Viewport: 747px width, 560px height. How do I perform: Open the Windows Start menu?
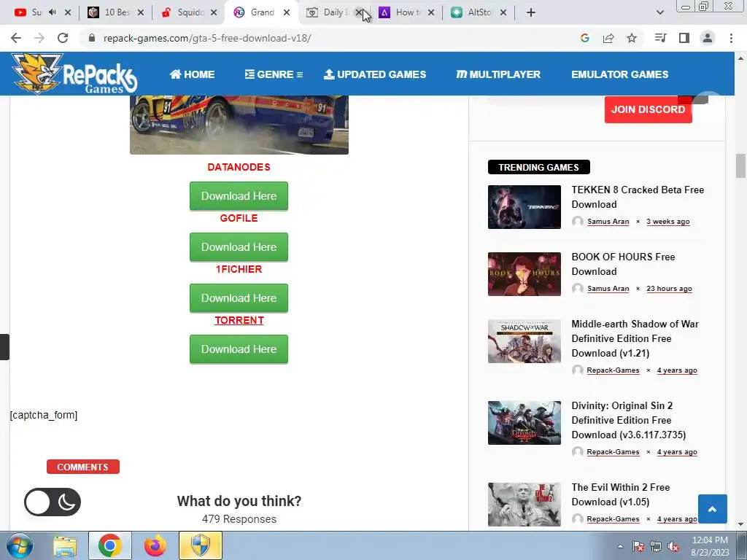(x=20, y=545)
